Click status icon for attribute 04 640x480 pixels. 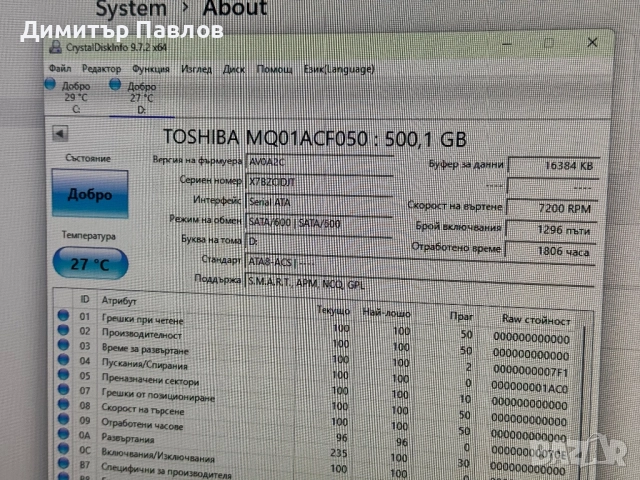(63, 360)
